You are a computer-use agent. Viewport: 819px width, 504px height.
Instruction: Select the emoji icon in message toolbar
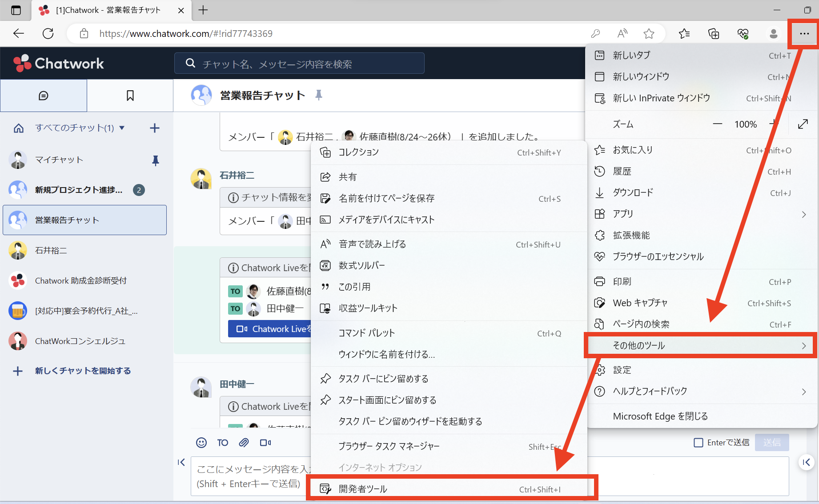click(201, 443)
